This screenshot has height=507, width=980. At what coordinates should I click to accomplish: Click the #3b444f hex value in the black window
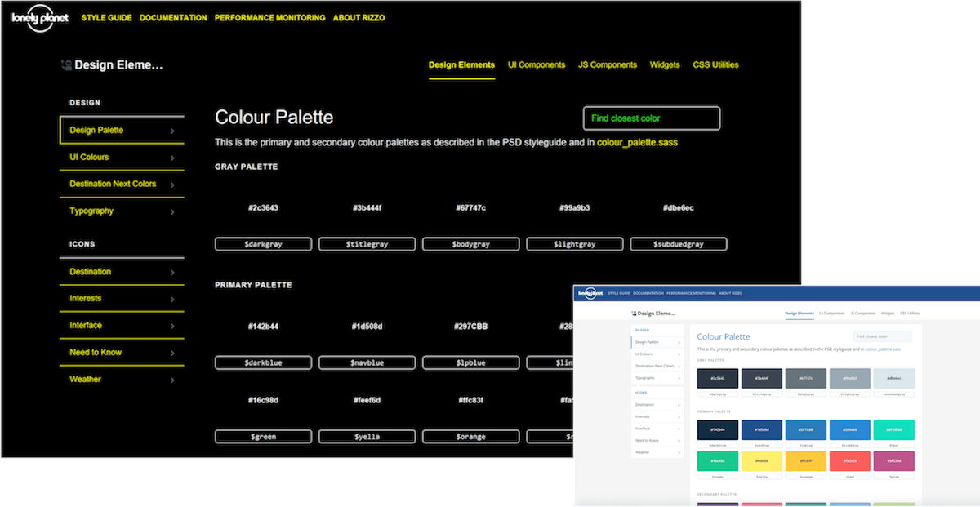tap(367, 208)
